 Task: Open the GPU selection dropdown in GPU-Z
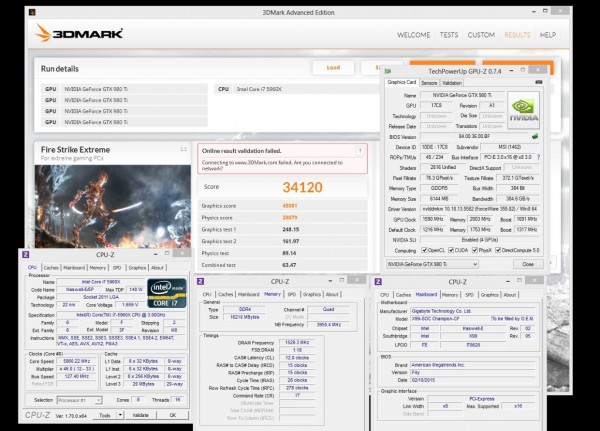pyautogui.click(x=432, y=264)
